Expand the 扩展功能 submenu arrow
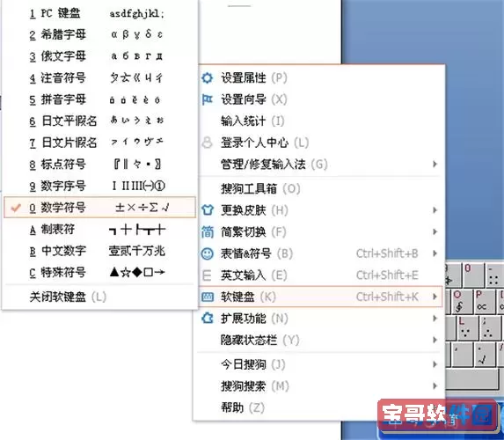The image size is (504, 440). click(435, 318)
